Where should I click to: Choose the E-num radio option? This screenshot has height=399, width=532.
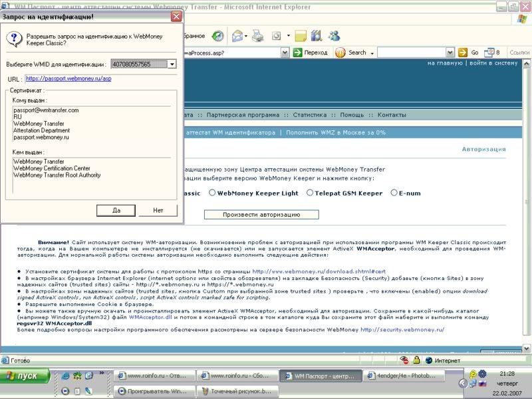point(394,193)
